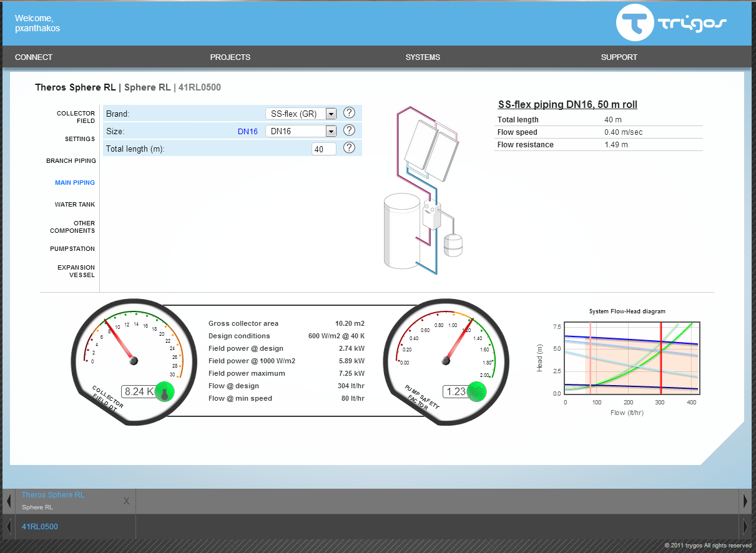
Task: Go to COLLECTOR FIELD section
Action: tap(76, 117)
